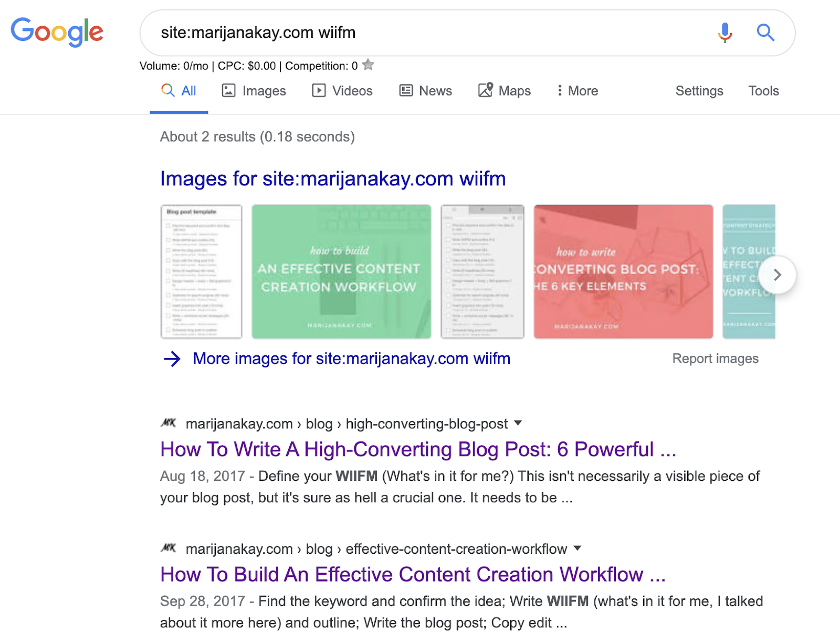The height and width of the screenshot is (644, 840).
Task: Open the red Converting Blog Post image
Action: click(x=623, y=271)
